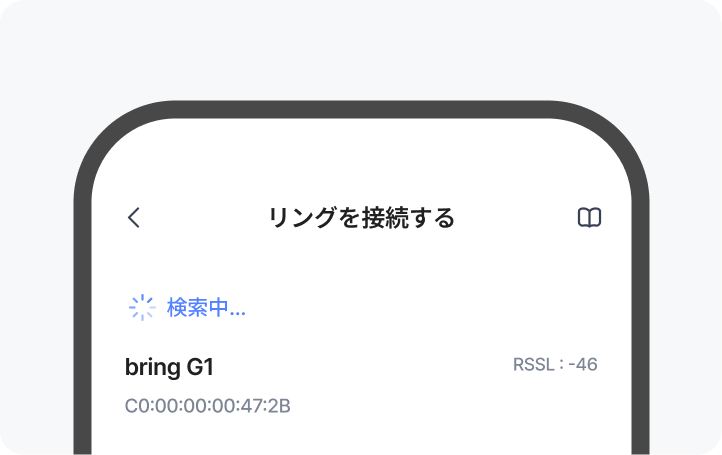This screenshot has width=722, height=455.
Task: Select the bring G1 device name
Action: point(170,367)
